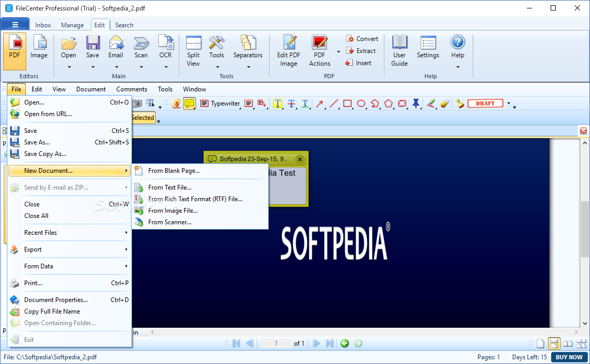Screen dimensions: 590x364
Task: Expand the Separators dropdown arrow
Action: 248,67
